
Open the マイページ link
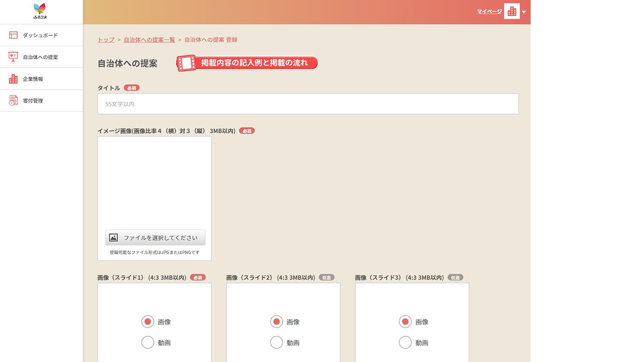(x=489, y=11)
